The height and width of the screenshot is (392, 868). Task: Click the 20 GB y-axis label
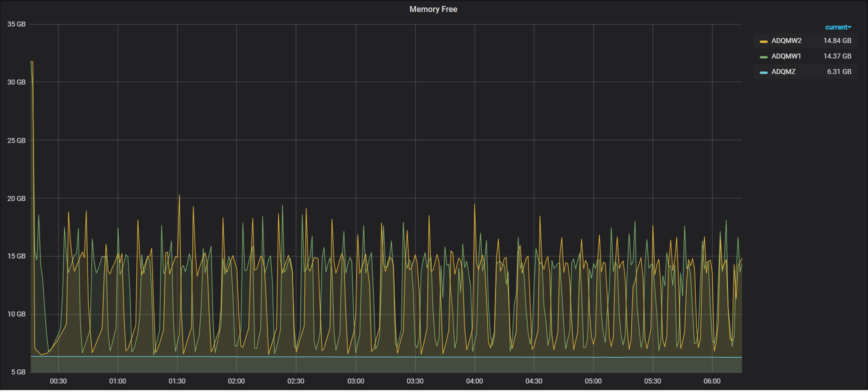[x=17, y=198]
